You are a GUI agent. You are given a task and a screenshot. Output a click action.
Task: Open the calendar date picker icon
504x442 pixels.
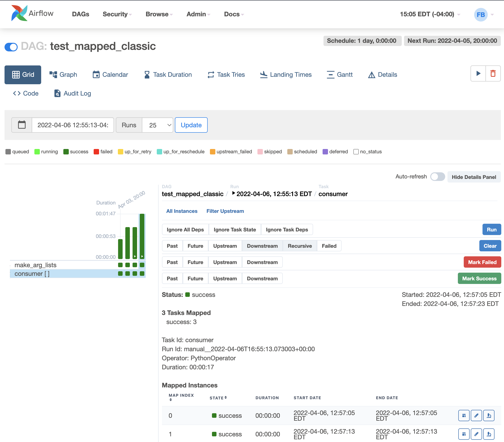[22, 125]
